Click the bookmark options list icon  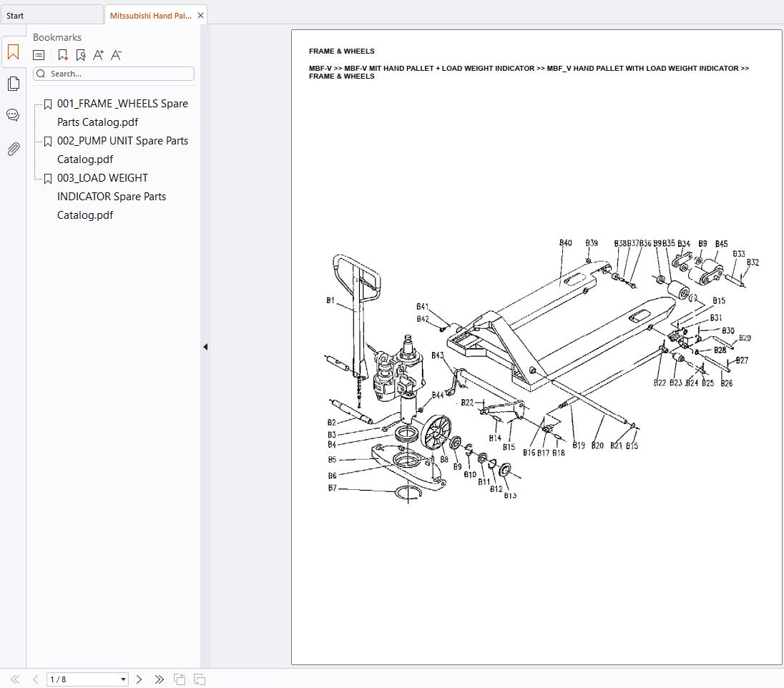(39, 55)
